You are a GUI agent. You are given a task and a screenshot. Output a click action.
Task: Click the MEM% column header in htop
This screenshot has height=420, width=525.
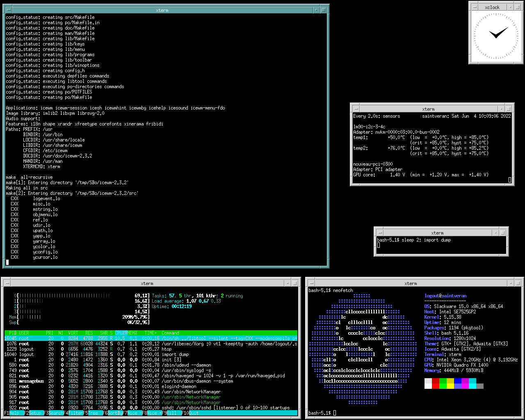tap(132, 333)
